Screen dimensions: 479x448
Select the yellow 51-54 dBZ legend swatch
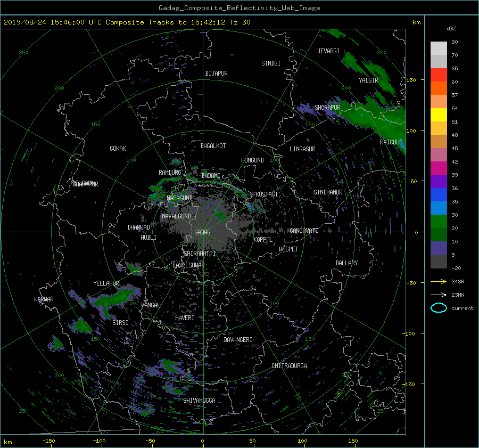coord(439,115)
